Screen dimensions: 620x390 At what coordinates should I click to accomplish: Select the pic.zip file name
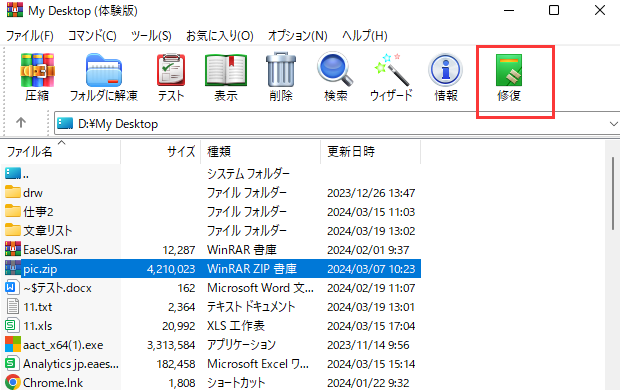click(40, 269)
